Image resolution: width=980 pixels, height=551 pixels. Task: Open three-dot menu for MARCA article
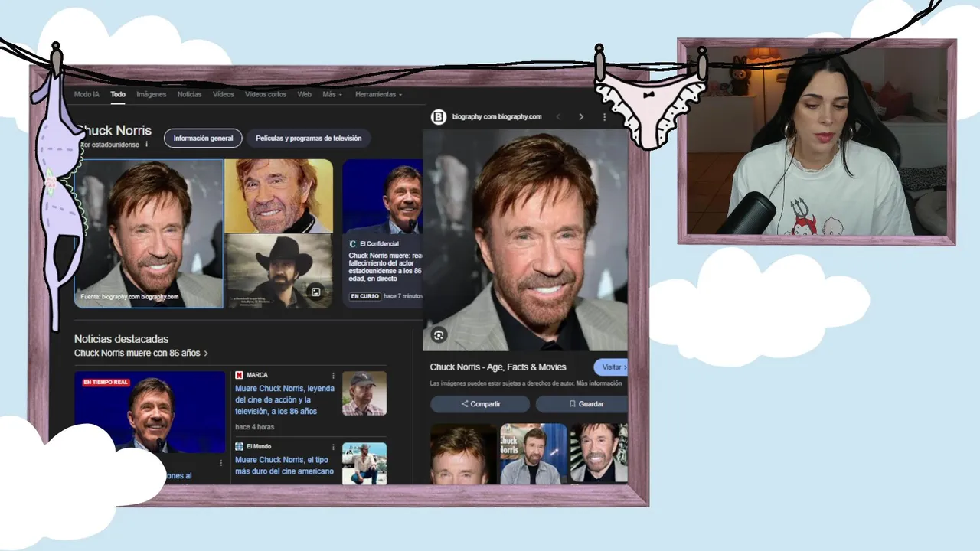pos(333,376)
